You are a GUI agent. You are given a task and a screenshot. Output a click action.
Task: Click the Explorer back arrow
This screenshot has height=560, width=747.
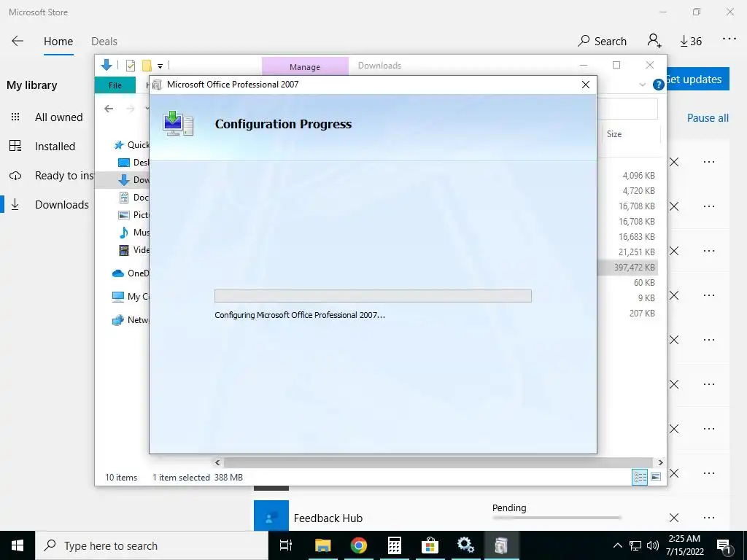pyautogui.click(x=109, y=109)
